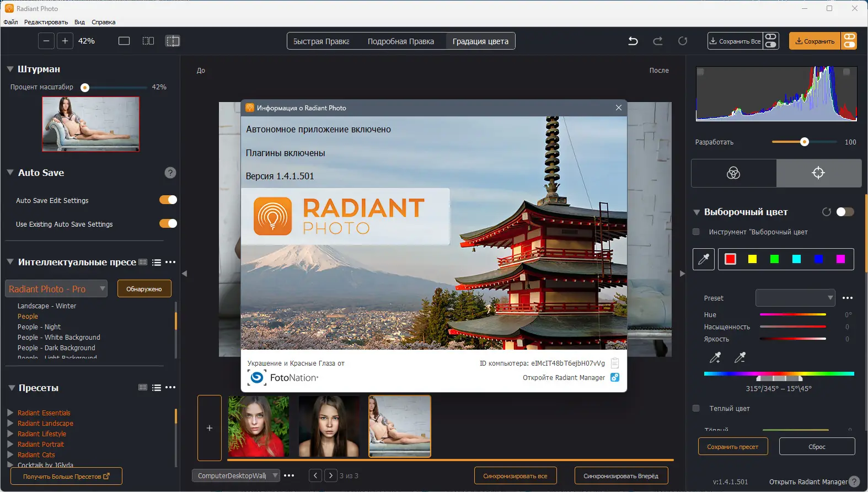Click Получить Больше Пресетов button

66,476
